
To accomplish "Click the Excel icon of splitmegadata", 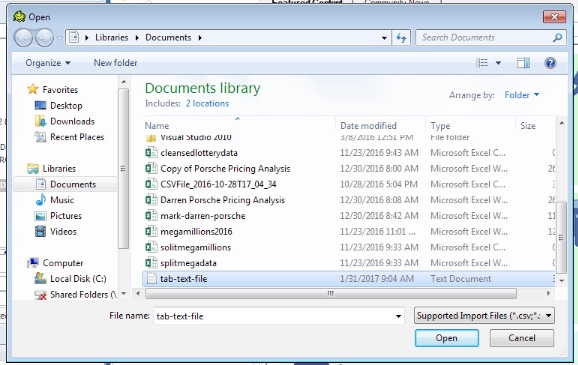I will point(151,263).
